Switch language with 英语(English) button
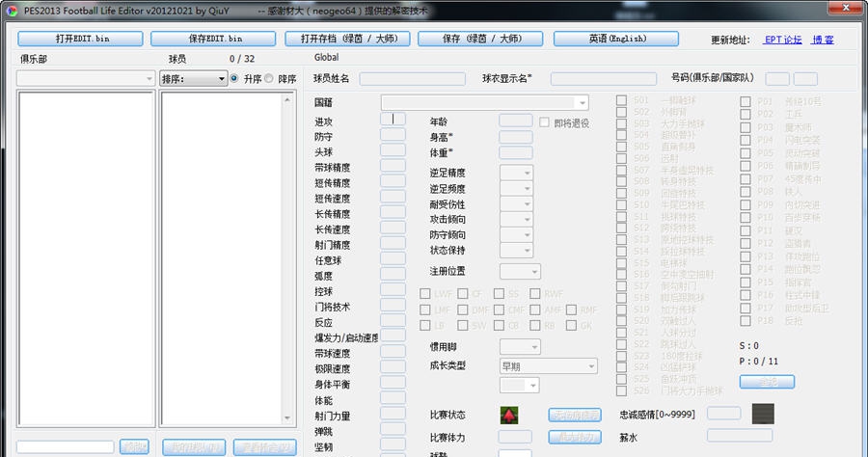 click(x=616, y=39)
